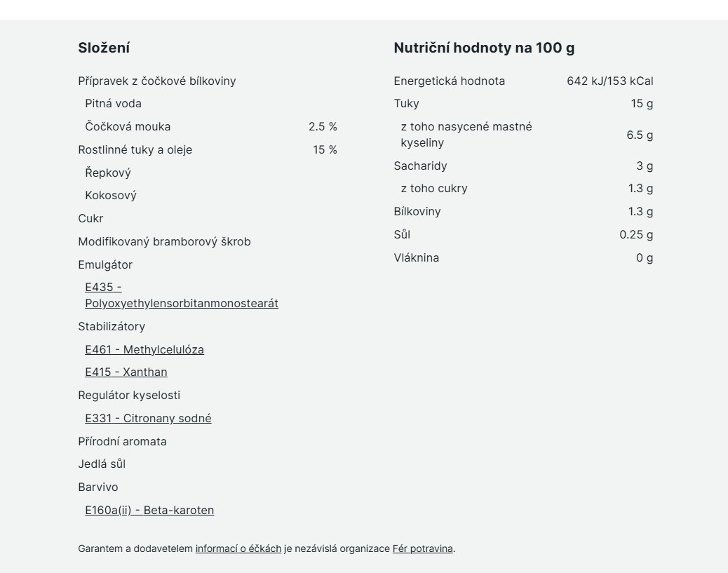The height and width of the screenshot is (573, 728).
Task: Click the Kokosový ingredient text
Action: tap(111, 195)
